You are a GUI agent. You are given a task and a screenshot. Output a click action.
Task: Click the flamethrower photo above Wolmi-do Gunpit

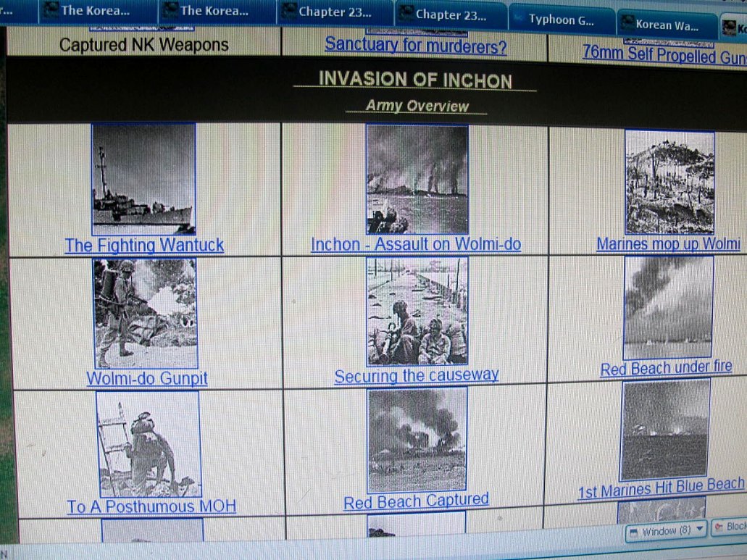(x=146, y=314)
